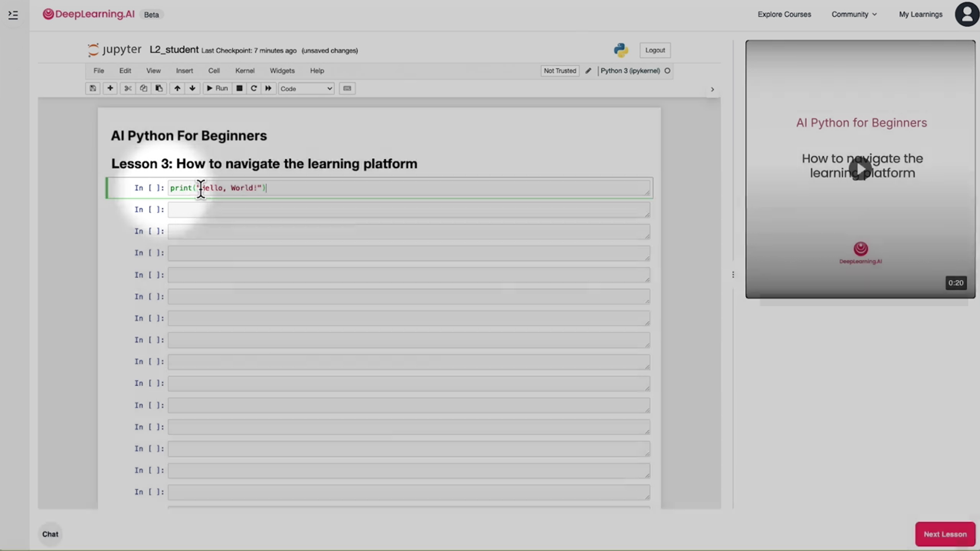Cut selected cells with the scissors icon
980x551 pixels.
point(128,88)
